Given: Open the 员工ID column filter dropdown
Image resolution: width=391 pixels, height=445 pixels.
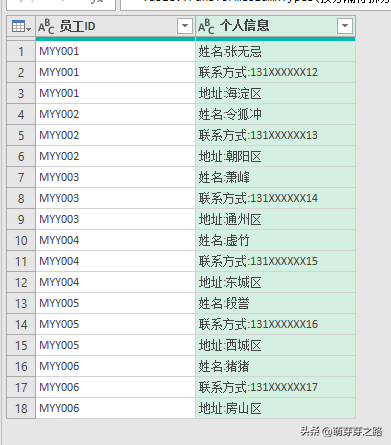Looking at the screenshot, I should pyautogui.click(x=185, y=26).
